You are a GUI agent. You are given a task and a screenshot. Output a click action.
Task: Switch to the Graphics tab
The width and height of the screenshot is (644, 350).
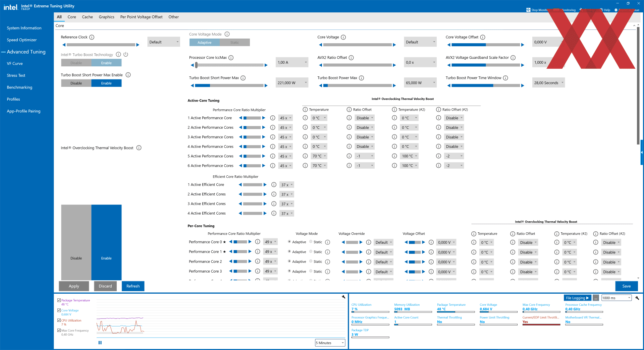coord(106,17)
